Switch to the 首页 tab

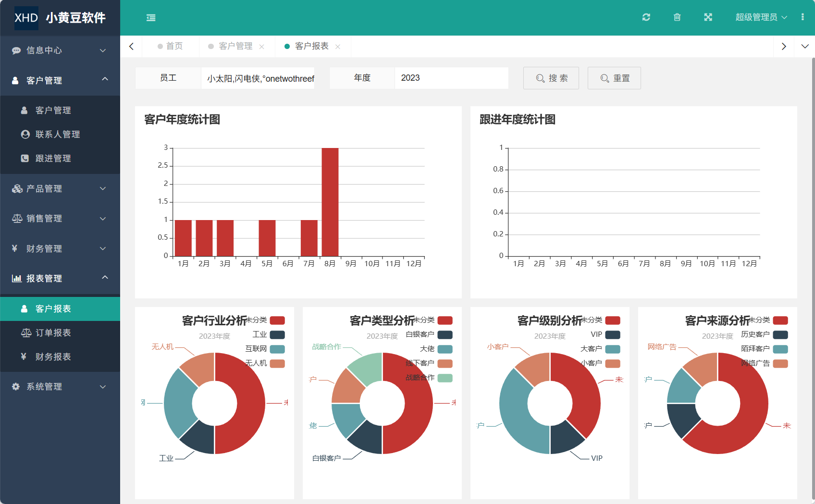[x=174, y=46]
